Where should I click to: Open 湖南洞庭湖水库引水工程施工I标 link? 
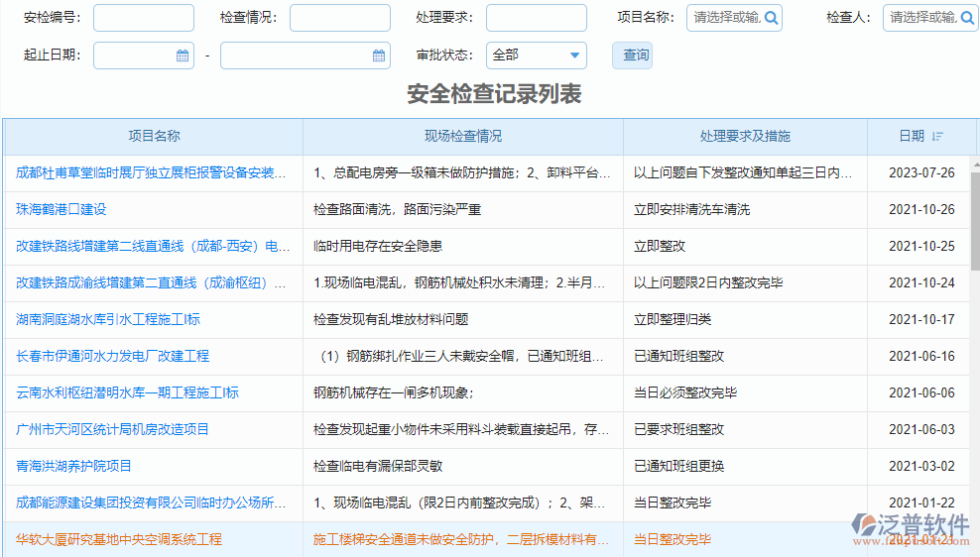(x=108, y=319)
